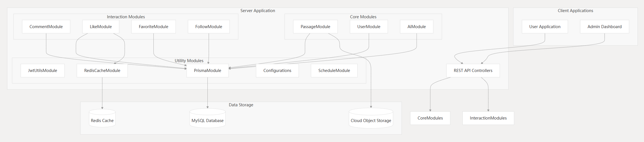Click the REST API Controllers node
644x142 pixels.
click(x=473, y=71)
